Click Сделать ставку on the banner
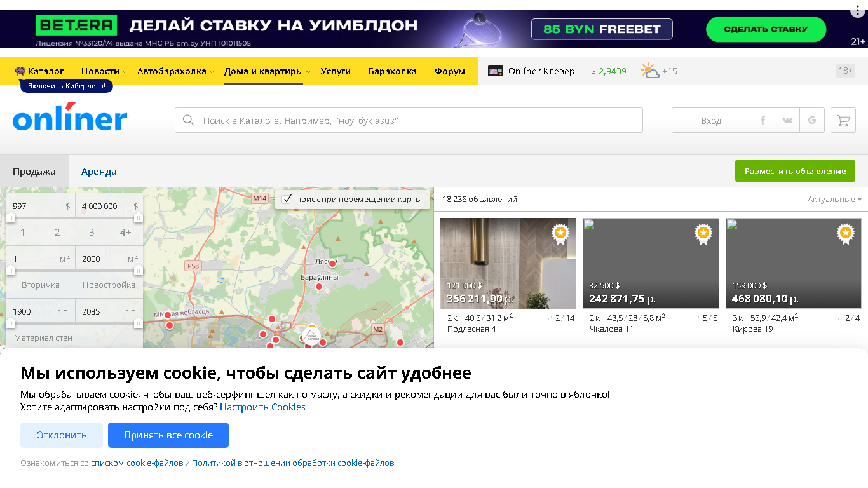 766,29
